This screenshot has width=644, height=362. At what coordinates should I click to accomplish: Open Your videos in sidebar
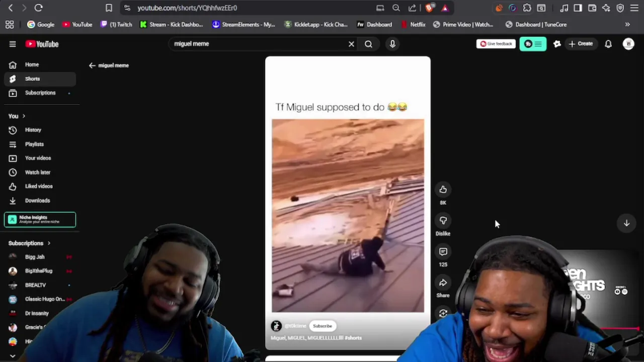tap(40, 158)
